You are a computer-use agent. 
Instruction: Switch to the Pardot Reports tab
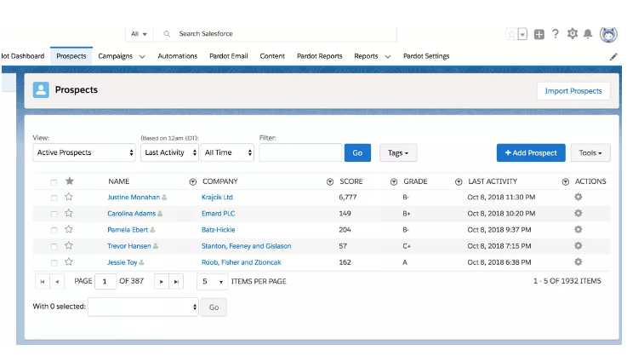[320, 56]
